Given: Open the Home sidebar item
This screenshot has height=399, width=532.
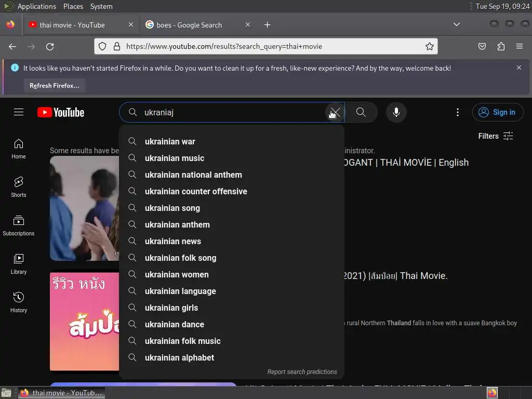Looking at the screenshot, I should click(19, 149).
